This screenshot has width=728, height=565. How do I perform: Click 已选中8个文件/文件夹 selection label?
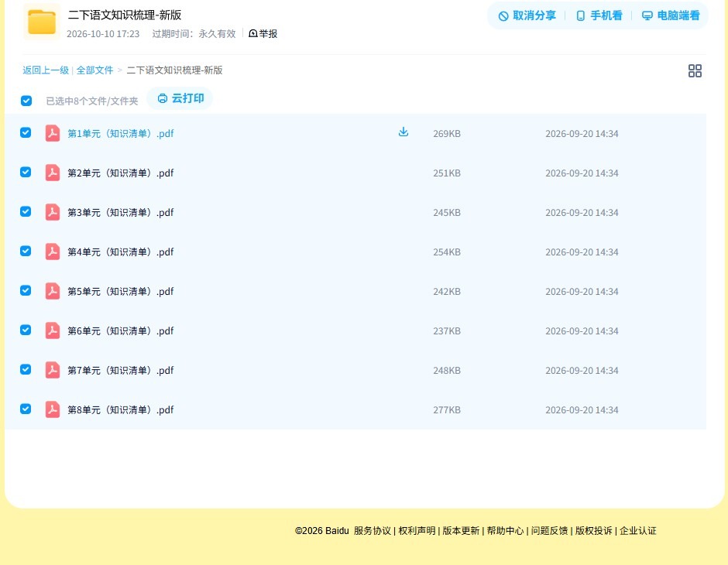[x=92, y=101]
